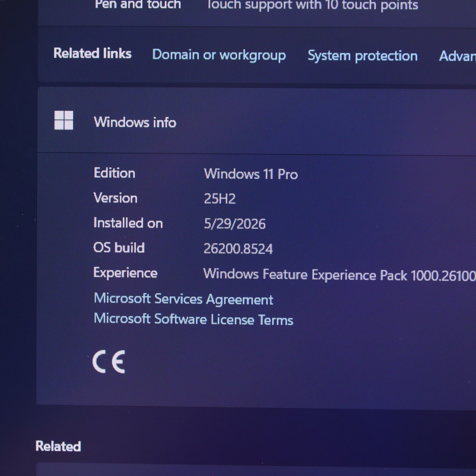Select the OS build number 26200.8524

click(x=238, y=249)
